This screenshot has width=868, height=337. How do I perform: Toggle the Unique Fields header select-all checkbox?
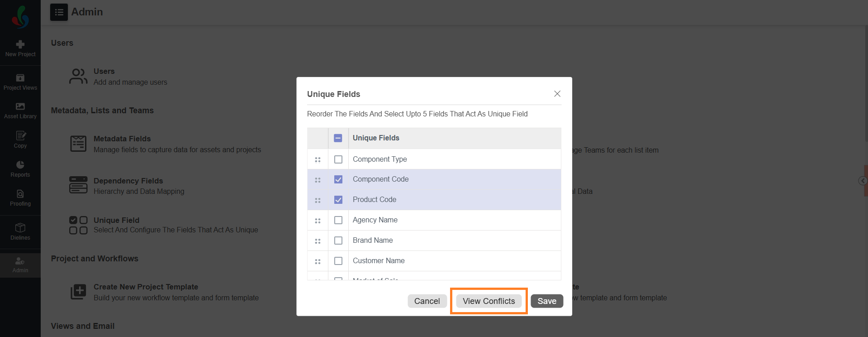pyautogui.click(x=338, y=138)
